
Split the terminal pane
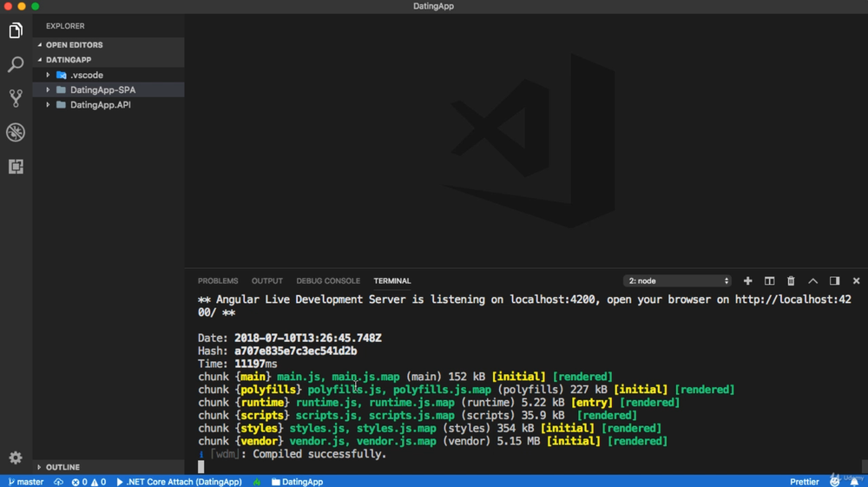point(769,281)
